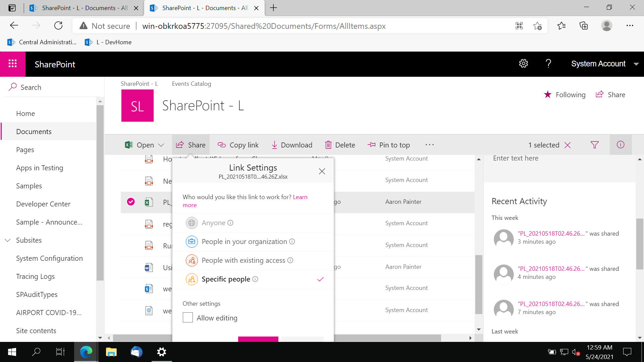Image resolution: width=644 pixels, height=362 pixels.
Task: Click the Excel file icon in PL row
Action: coord(149,202)
